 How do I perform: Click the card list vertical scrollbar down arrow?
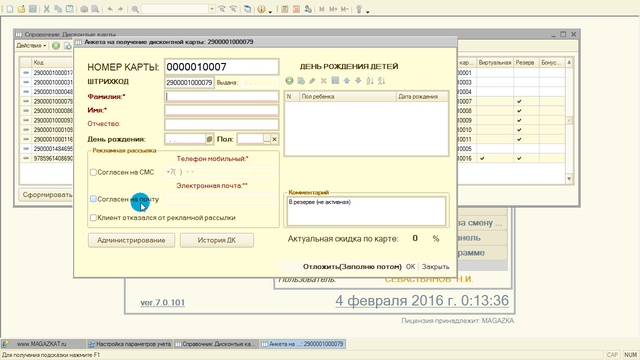569,179
